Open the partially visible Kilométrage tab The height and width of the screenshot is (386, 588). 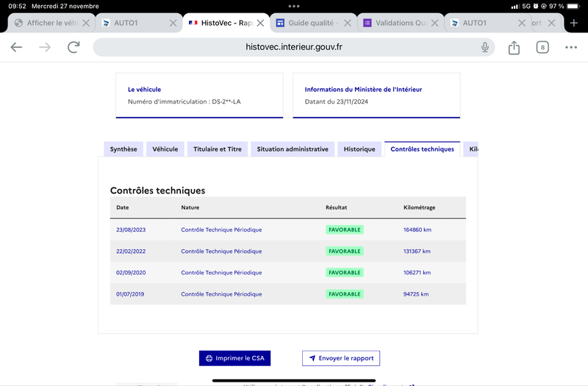click(x=471, y=149)
